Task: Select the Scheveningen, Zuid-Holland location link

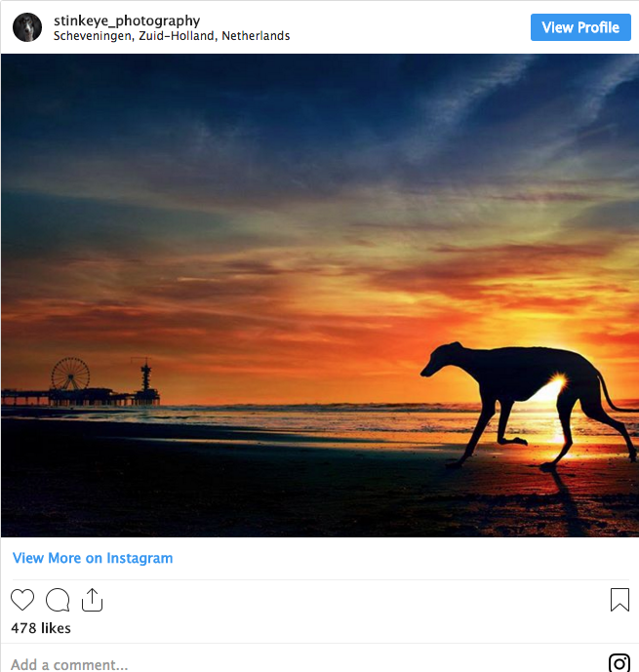Action: pyautogui.click(x=172, y=36)
